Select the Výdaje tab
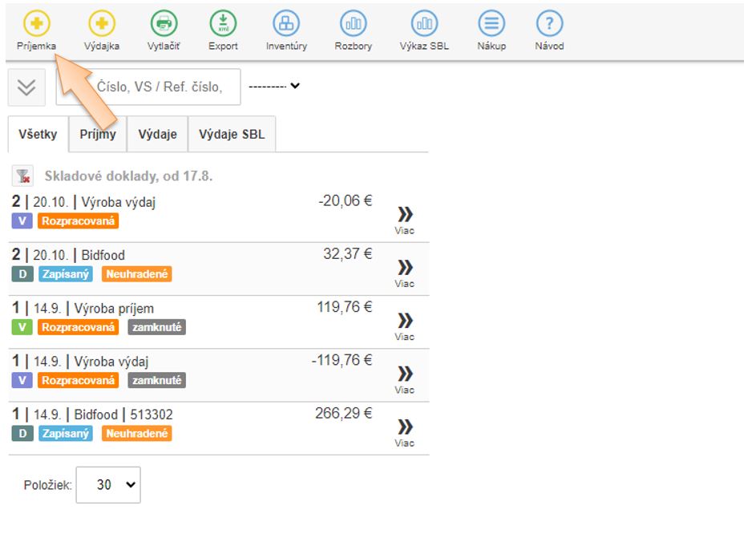 (x=157, y=135)
